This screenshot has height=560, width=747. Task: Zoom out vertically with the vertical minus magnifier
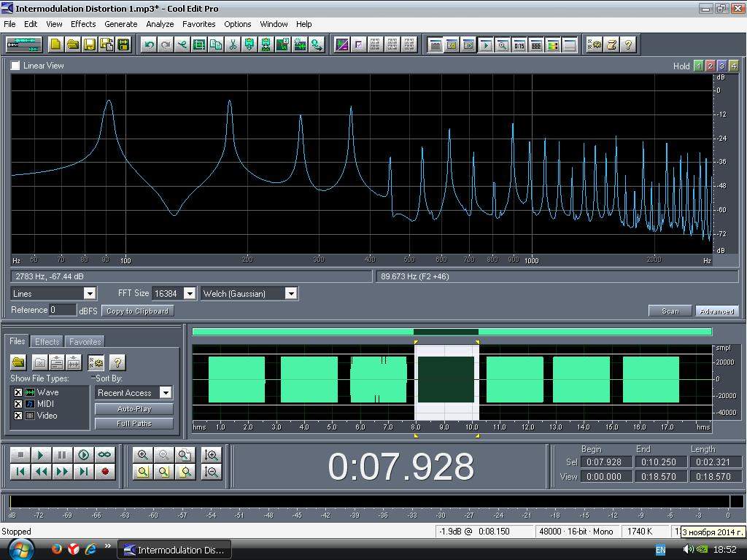(211, 472)
